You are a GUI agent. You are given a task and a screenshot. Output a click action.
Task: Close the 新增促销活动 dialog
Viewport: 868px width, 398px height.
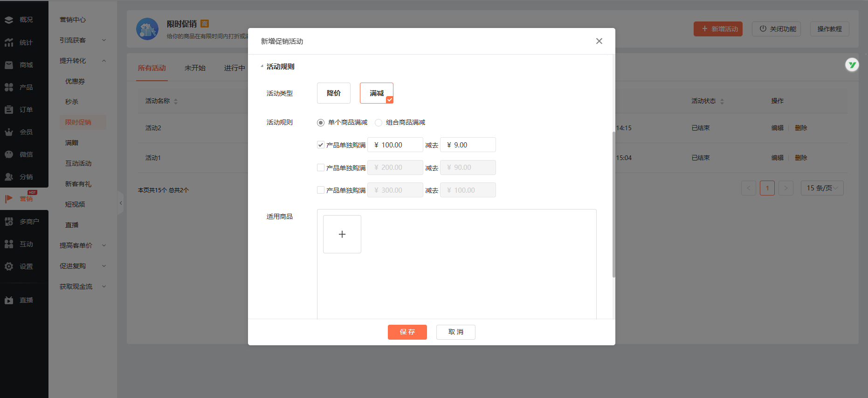point(599,41)
